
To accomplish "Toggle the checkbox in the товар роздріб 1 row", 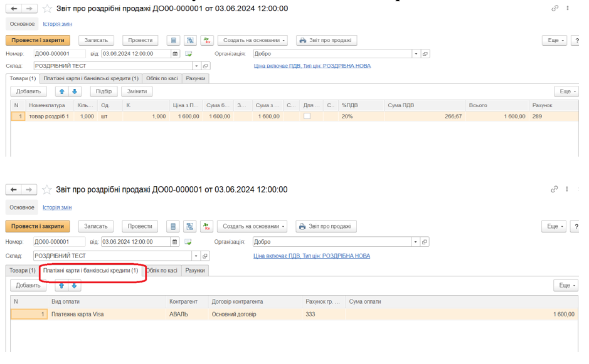I will point(307,116).
